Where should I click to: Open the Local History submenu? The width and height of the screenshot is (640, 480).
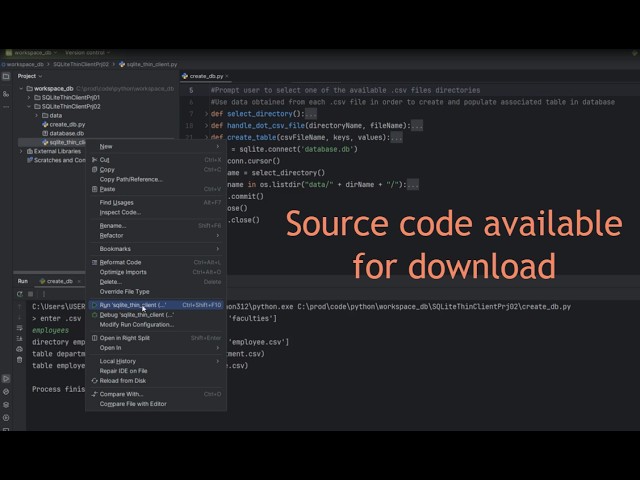[x=156, y=361]
